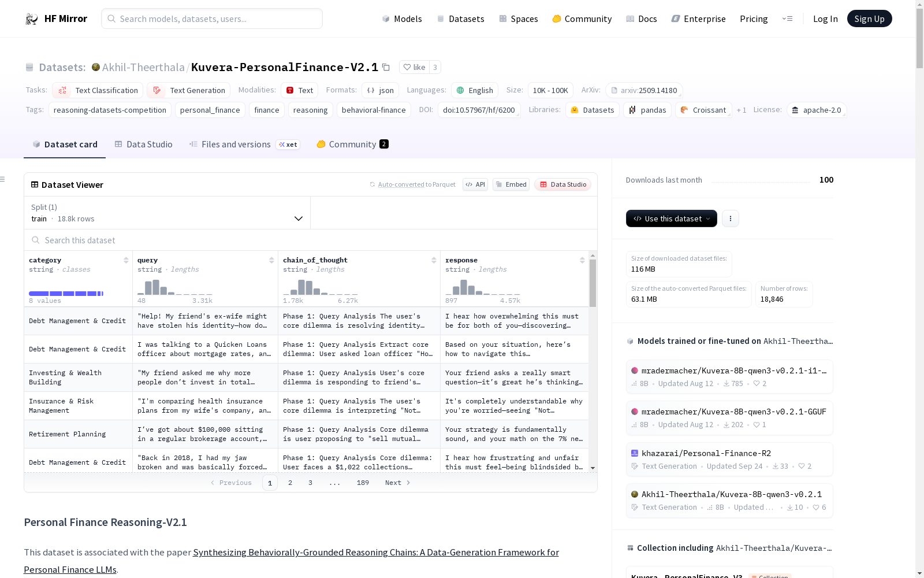
Task: Open Pricing in the top navigation
Action: [754, 18]
